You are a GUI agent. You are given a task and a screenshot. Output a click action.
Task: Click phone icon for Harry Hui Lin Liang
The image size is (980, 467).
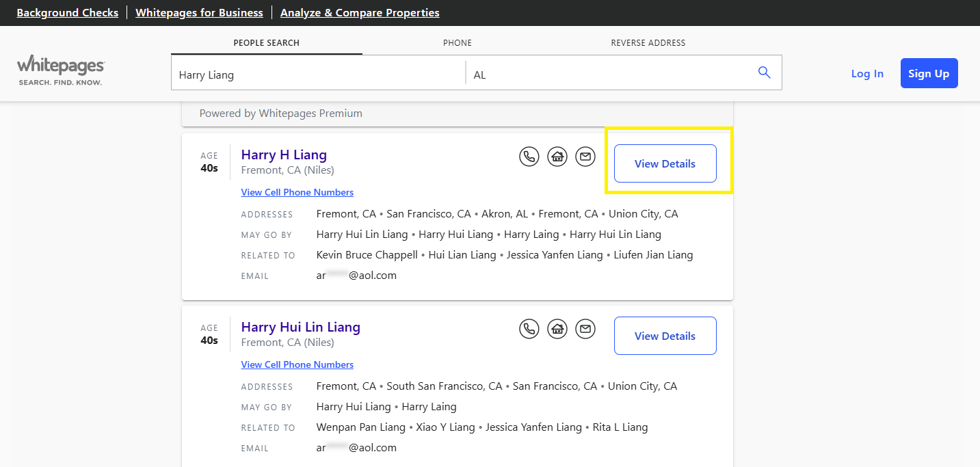(529, 330)
